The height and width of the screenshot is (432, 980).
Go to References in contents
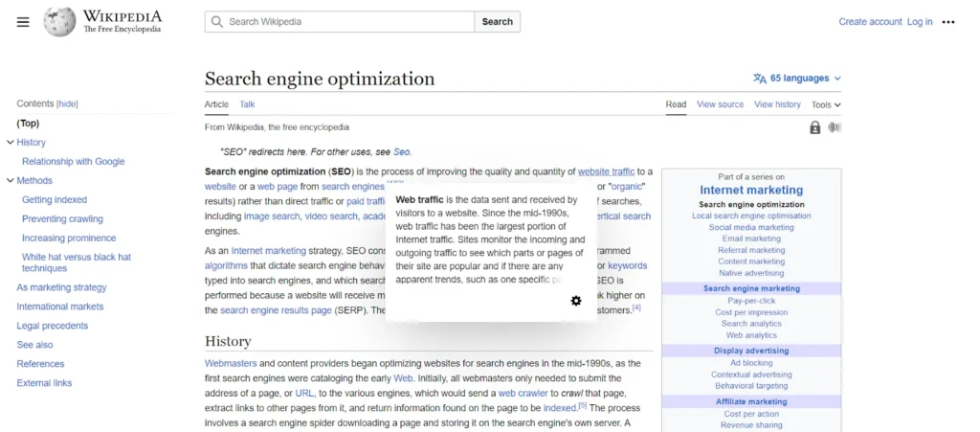pos(40,364)
